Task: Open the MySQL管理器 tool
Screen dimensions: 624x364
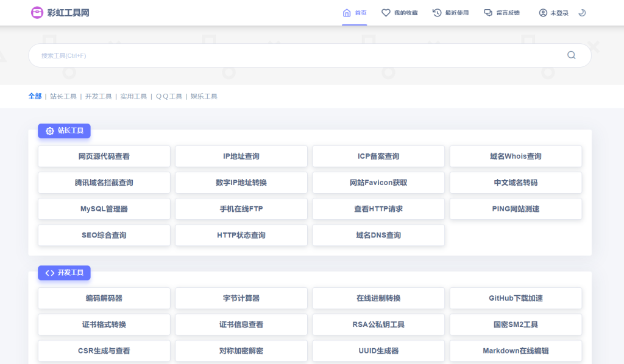Action: 104,209
